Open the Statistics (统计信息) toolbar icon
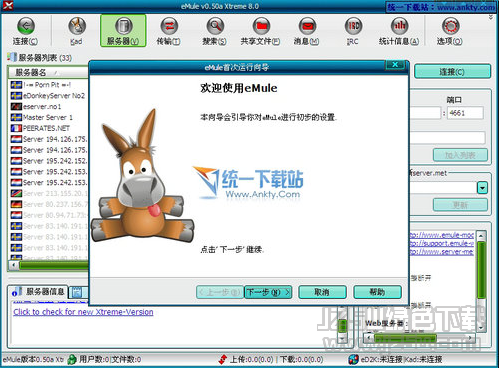 point(399,26)
